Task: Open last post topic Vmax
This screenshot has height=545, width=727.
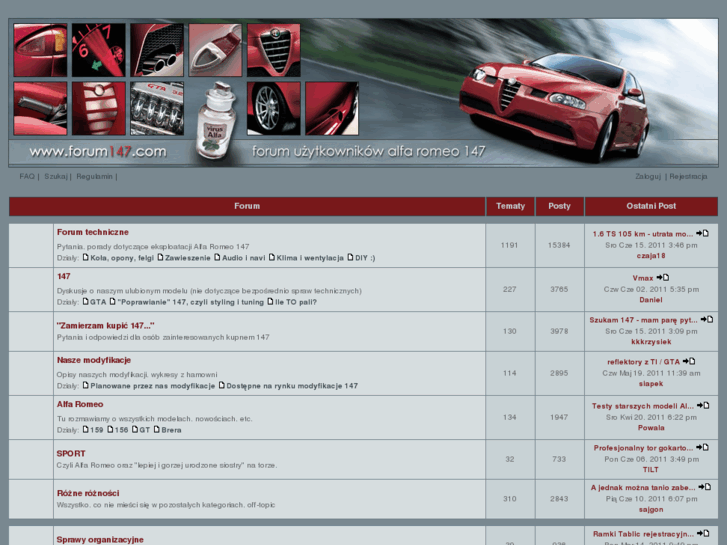Action: [x=643, y=278]
